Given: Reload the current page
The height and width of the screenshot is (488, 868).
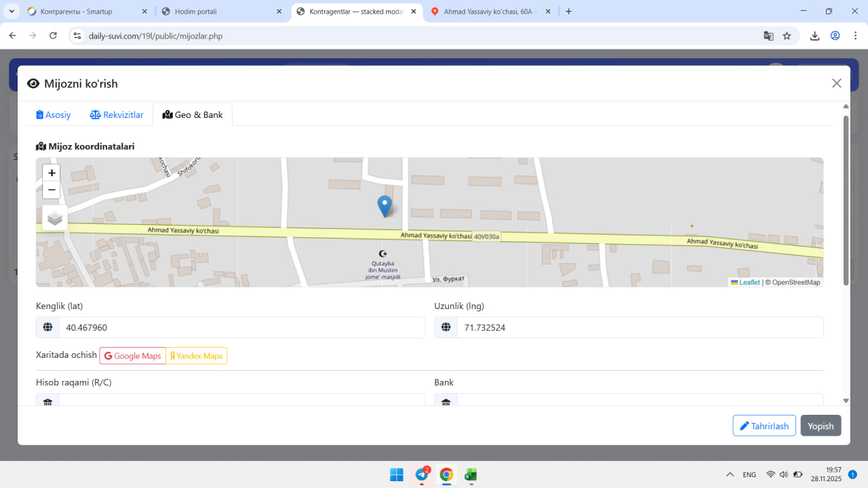Looking at the screenshot, I should point(54,36).
